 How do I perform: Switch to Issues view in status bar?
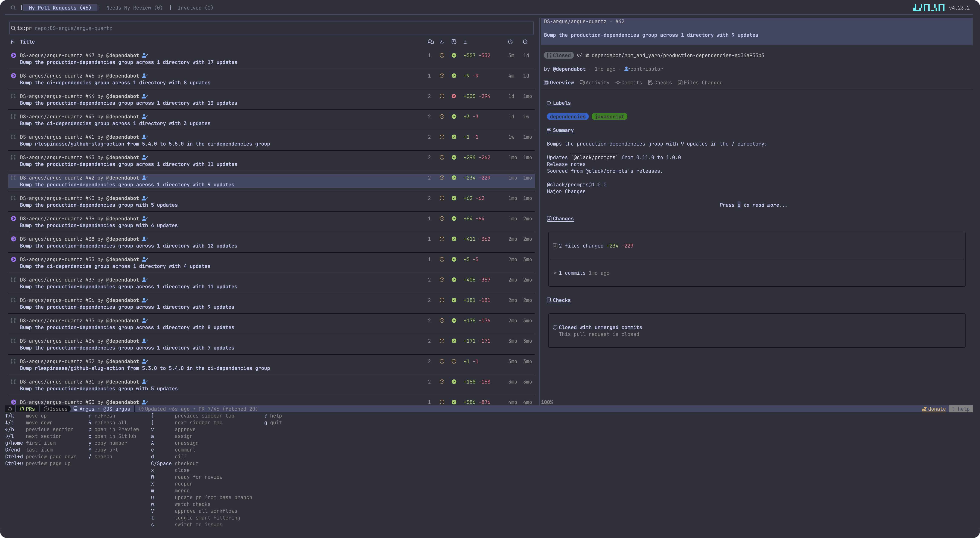(56, 409)
